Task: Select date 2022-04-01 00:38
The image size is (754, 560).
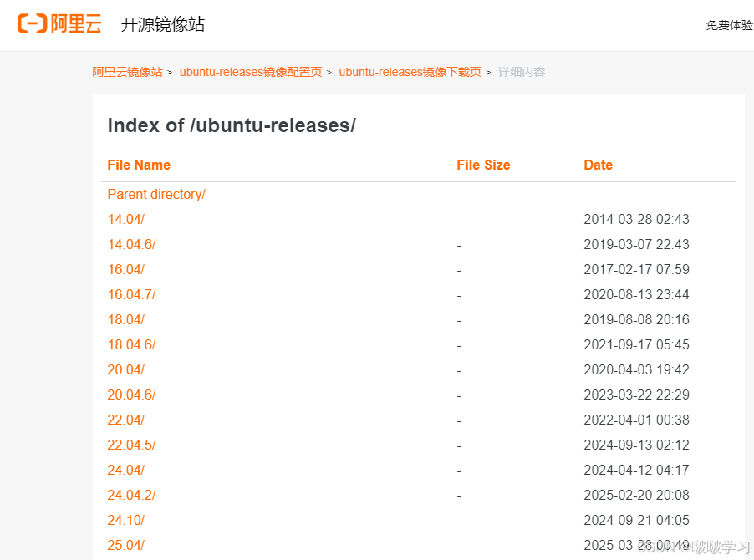Action: (636, 420)
